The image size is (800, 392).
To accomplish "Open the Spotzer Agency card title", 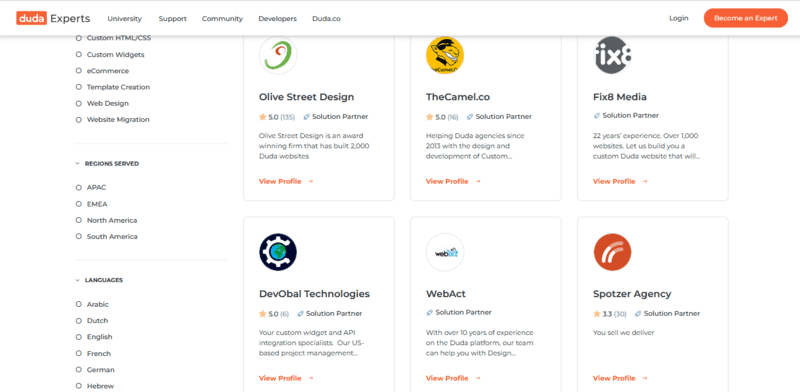I will 632,294.
